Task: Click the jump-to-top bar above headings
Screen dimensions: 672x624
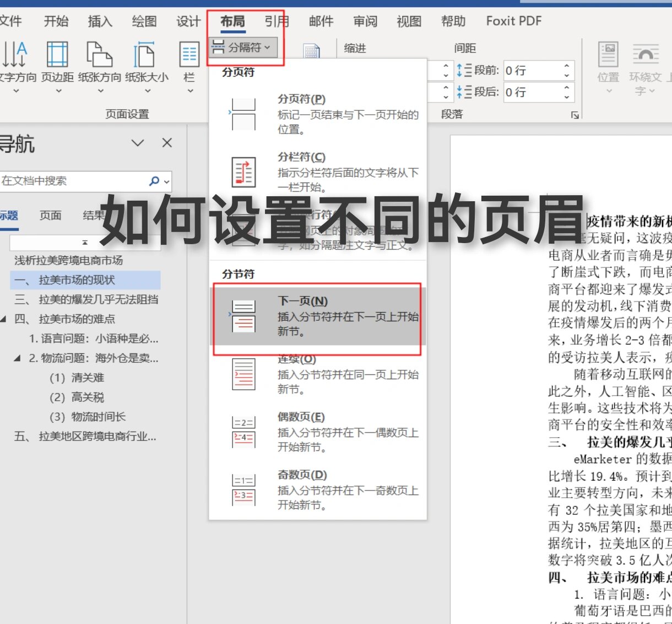Action: (85, 243)
